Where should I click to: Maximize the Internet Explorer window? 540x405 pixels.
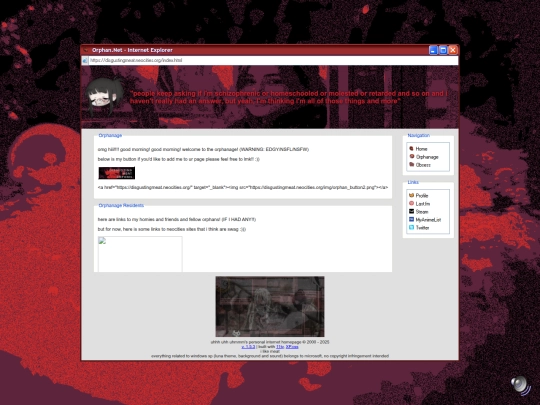443,50
